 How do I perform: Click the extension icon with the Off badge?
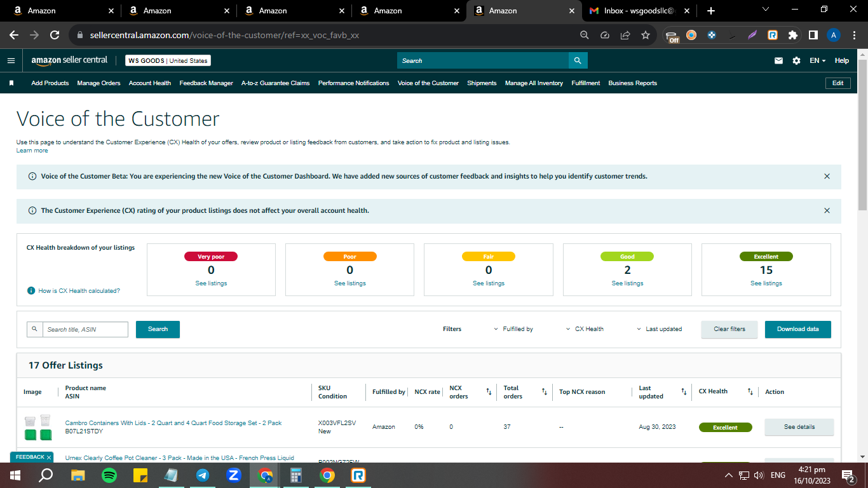[x=673, y=36]
